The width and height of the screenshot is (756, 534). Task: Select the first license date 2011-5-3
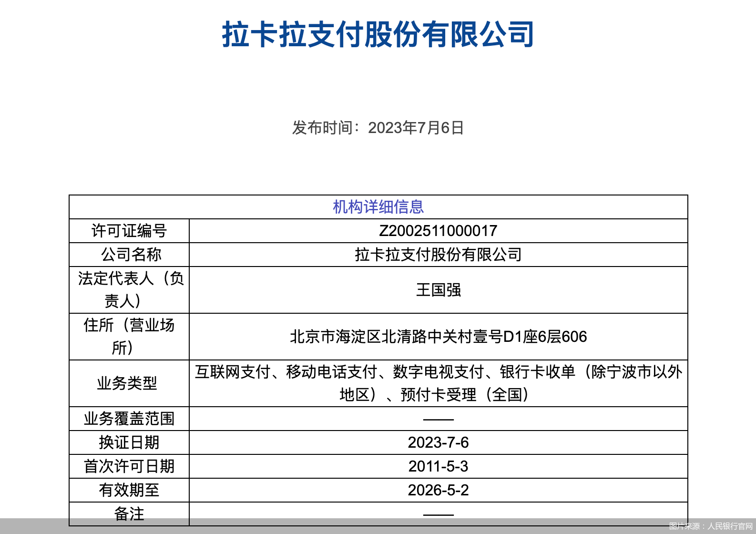pyautogui.click(x=438, y=466)
